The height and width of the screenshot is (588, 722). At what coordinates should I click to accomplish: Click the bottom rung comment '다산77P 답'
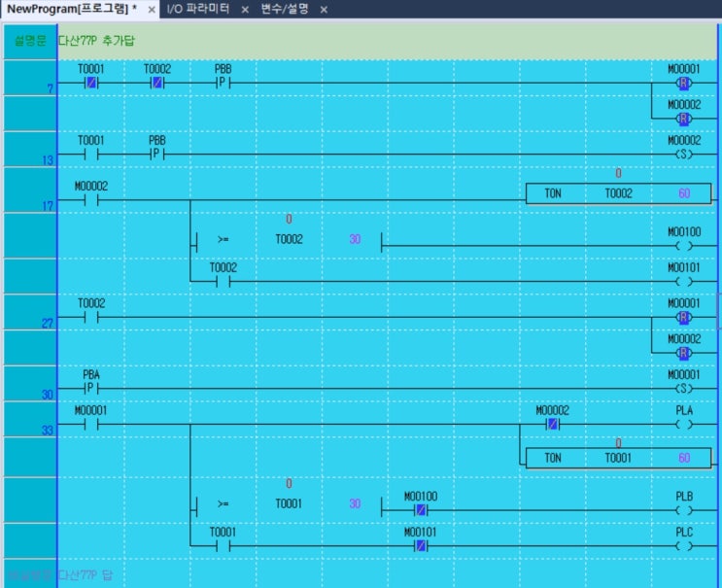pos(86,574)
